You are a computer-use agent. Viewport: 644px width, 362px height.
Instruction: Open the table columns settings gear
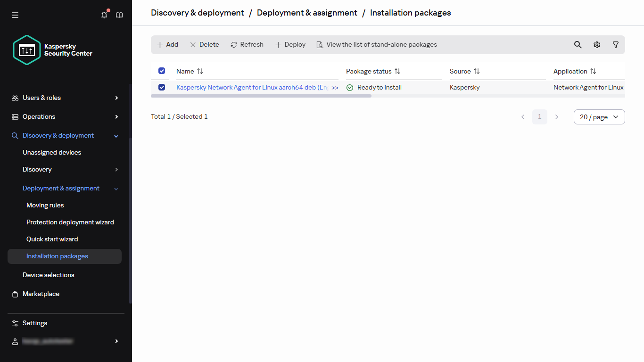pyautogui.click(x=596, y=44)
